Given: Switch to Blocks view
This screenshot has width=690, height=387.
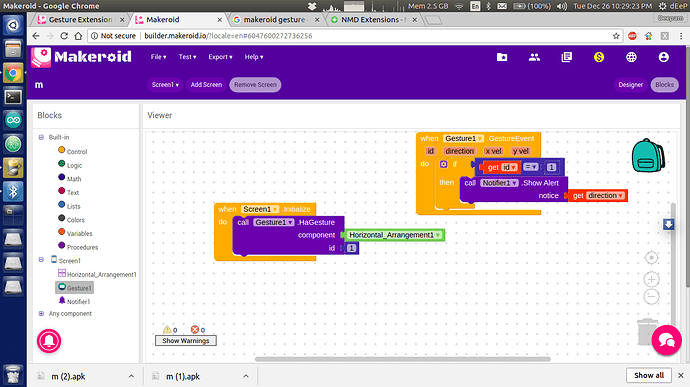Looking at the screenshot, I should [664, 85].
